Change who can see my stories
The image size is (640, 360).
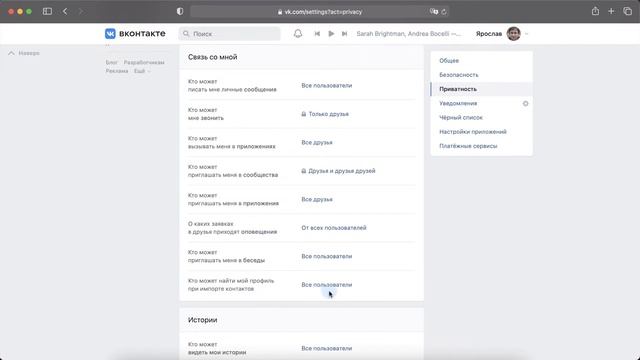coord(327,349)
